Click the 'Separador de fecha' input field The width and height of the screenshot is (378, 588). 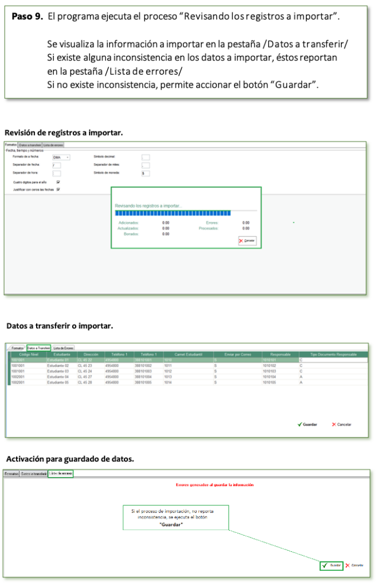click(56, 165)
